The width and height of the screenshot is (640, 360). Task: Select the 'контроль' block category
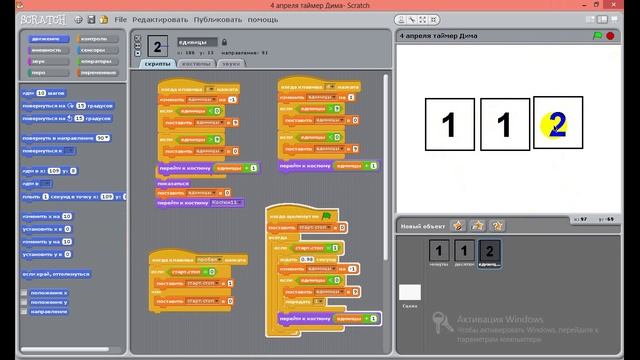pyautogui.click(x=97, y=39)
